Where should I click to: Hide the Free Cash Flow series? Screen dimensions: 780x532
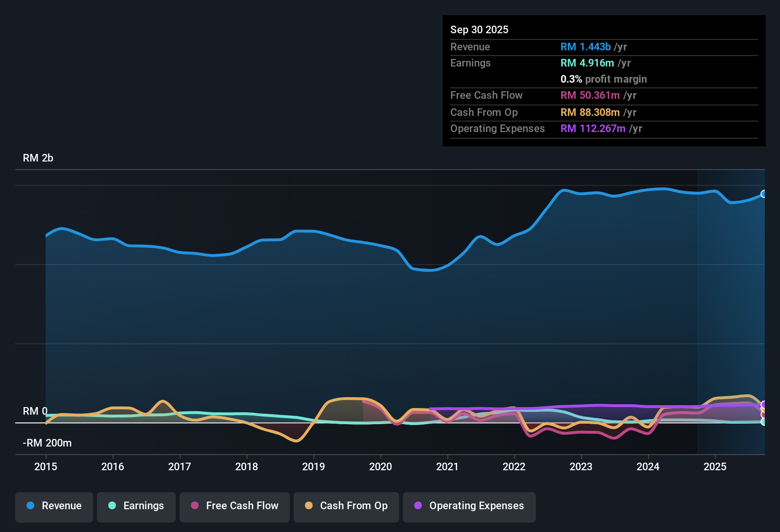point(234,506)
